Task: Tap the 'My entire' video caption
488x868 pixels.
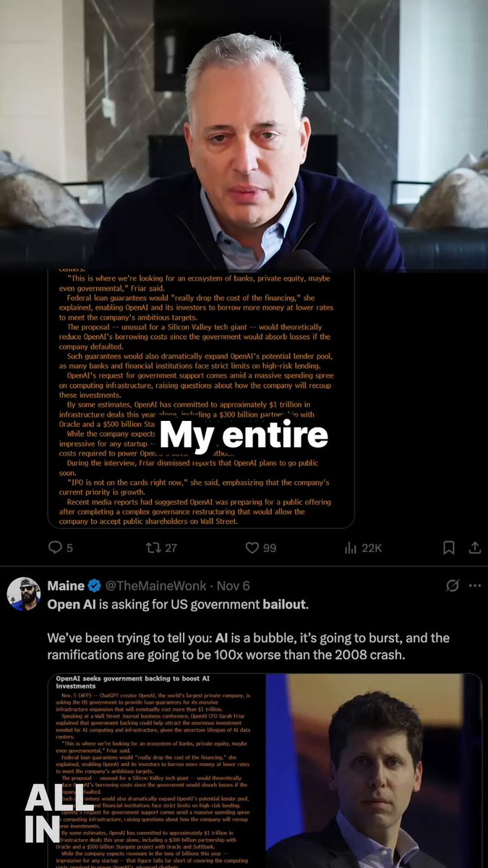Action: [x=244, y=435]
